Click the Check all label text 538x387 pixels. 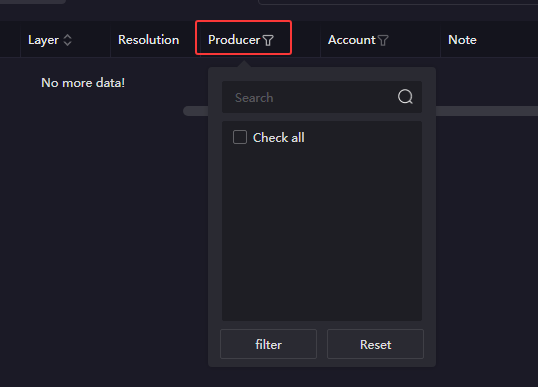279,138
